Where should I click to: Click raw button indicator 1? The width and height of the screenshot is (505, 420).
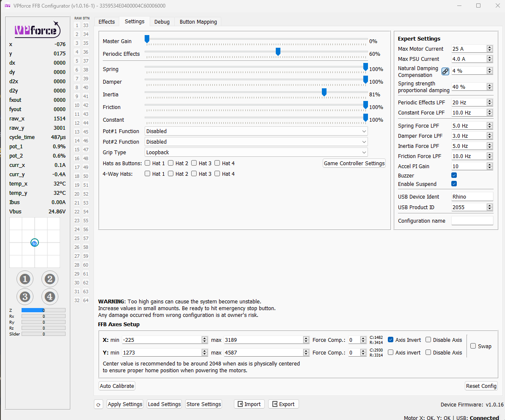click(77, 25)
